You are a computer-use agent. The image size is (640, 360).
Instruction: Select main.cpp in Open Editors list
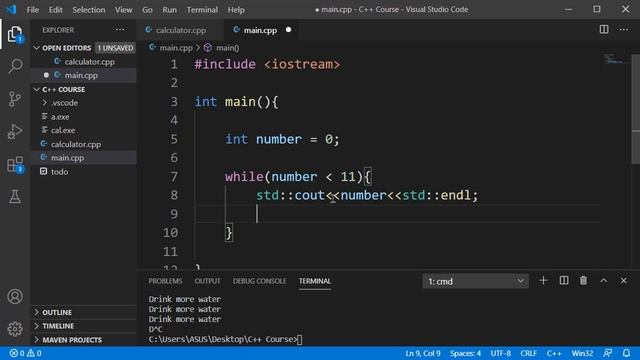pyautogui.click(x=84, y=75)
